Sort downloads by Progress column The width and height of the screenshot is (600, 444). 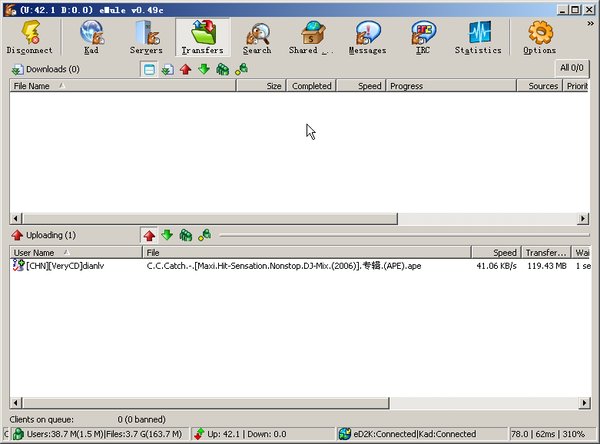pyautogui.click(x=451, y=86)
